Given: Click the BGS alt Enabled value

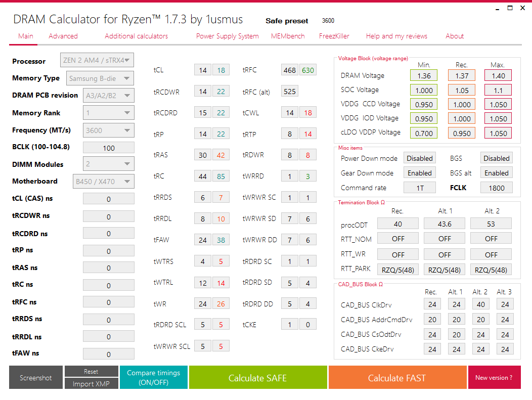Looking at the screenshot, I should [497, 173].
